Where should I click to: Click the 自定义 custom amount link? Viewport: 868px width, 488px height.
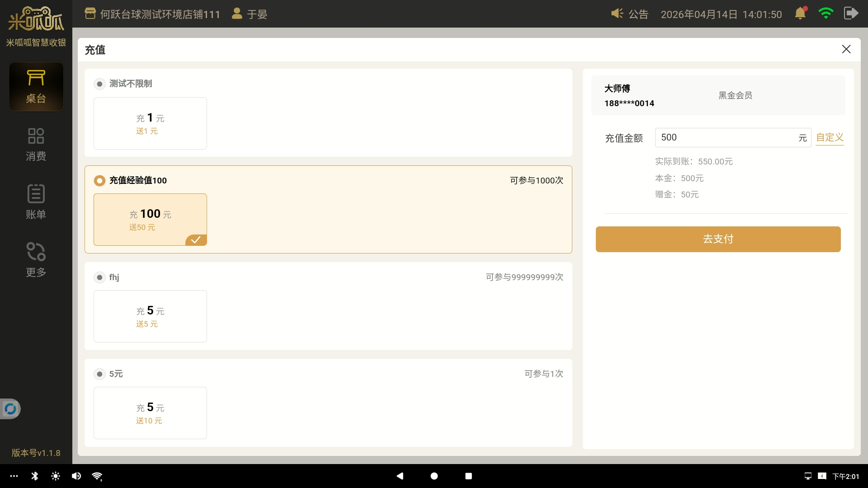click(x=830, y=137)
